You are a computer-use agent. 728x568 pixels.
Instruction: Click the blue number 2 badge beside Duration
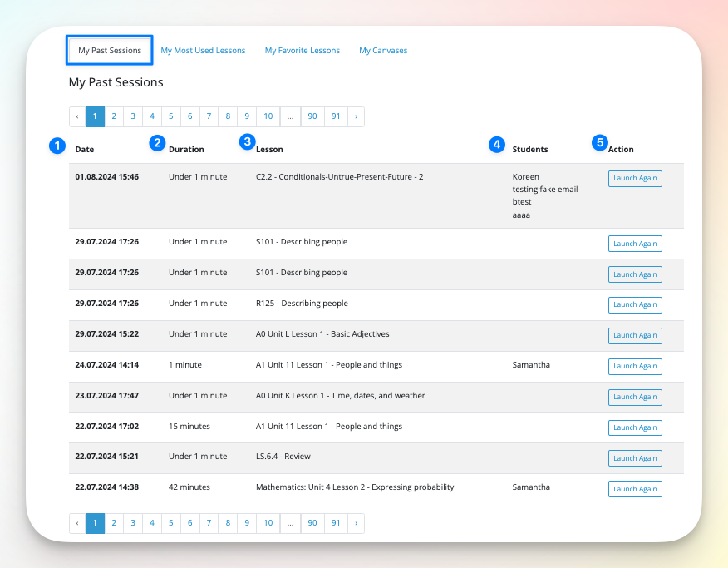pos(157,143)
